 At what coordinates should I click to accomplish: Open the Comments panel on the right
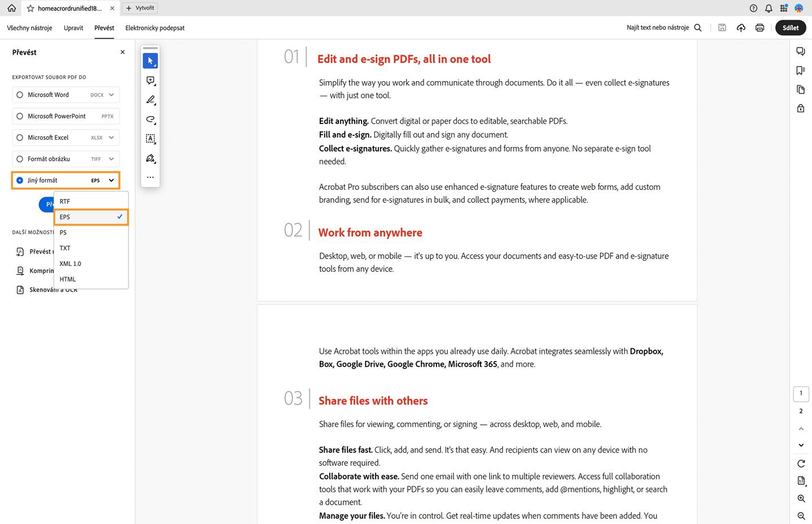coord(800,51)
